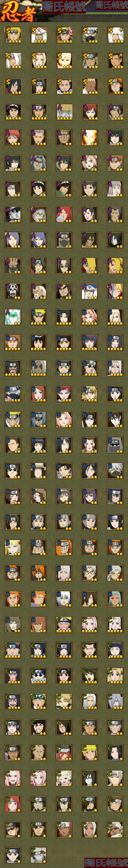The image size is (128, 868).
Task: Select the A-rank skull-painted Hidan portrait
Action: coord(13,291)
